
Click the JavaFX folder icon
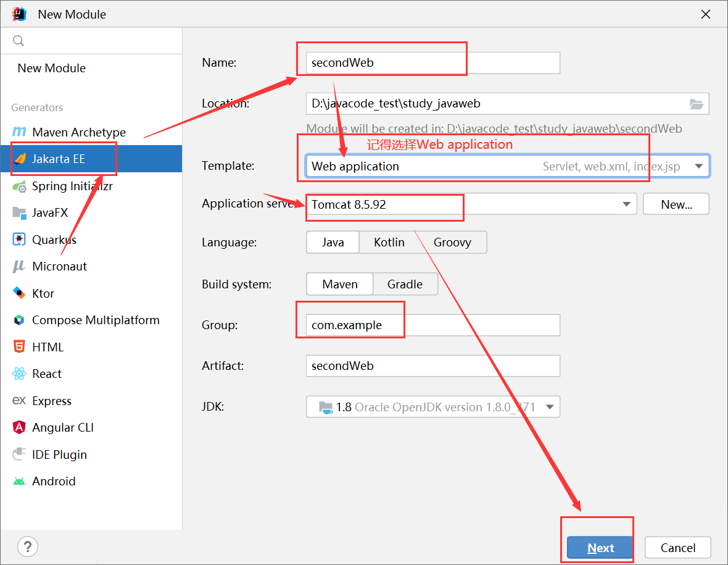(x=19, y=213)
